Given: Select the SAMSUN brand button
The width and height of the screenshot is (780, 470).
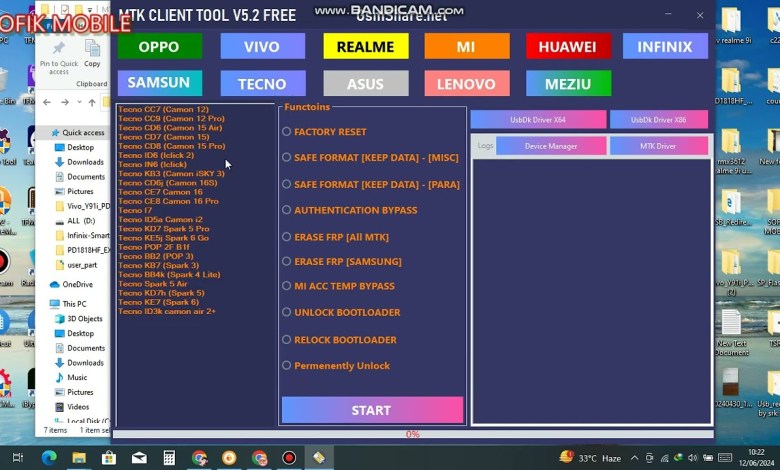Looking at the screenshot, I should click(160, 83).
